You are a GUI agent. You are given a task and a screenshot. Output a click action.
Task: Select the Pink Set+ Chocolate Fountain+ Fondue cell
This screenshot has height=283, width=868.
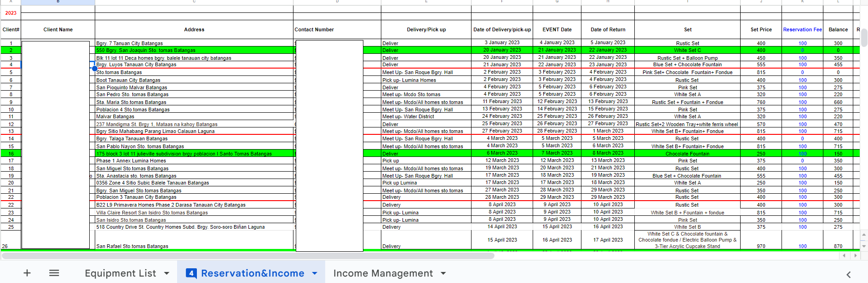click(x=688, y=72)
